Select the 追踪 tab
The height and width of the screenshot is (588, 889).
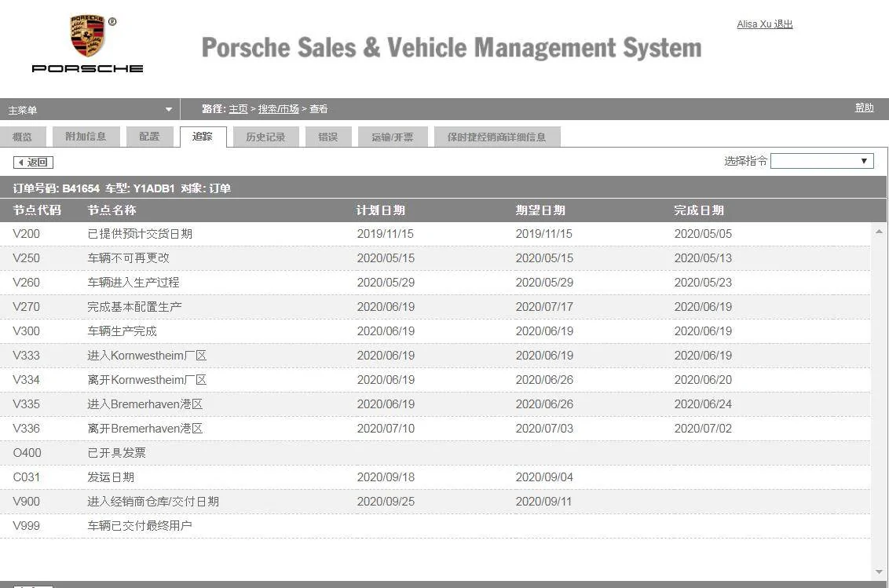coord(203,137)
